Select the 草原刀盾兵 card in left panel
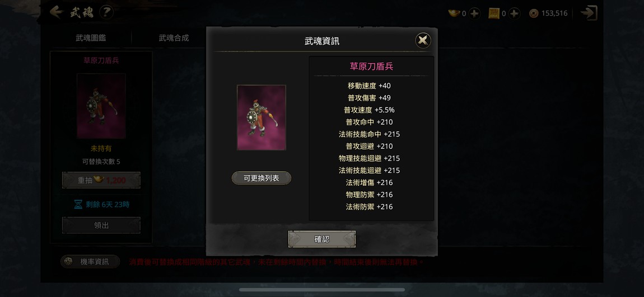The width and height of the screenshot is (644, 297). point(101,106)
